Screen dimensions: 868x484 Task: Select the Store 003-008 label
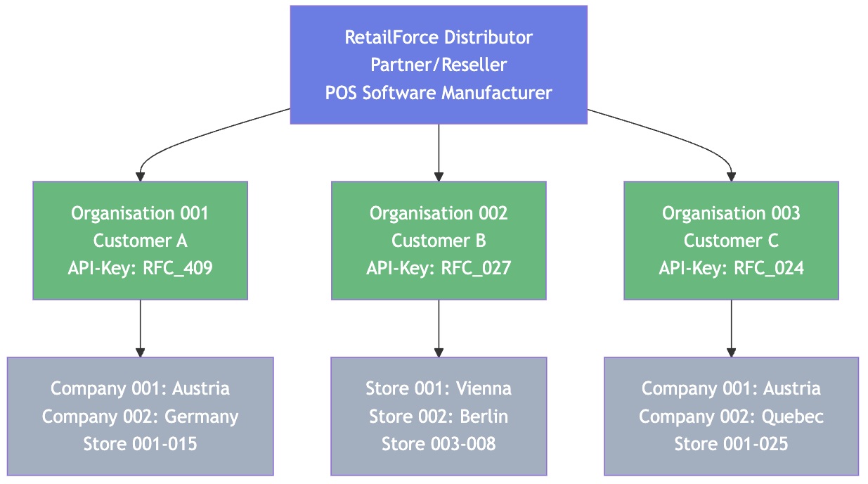tap(438, 444)
